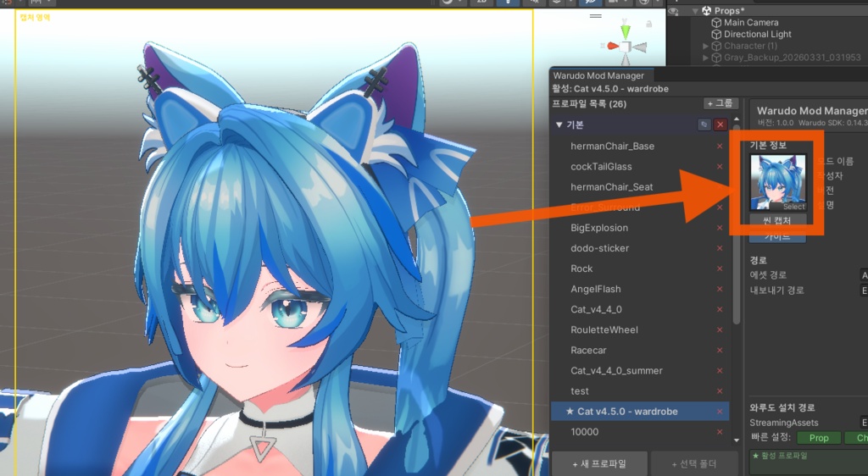Delete Cat_v4_4_0_summer profile using its X
Viewport: 868px width, 476px height.
(720, 371)
